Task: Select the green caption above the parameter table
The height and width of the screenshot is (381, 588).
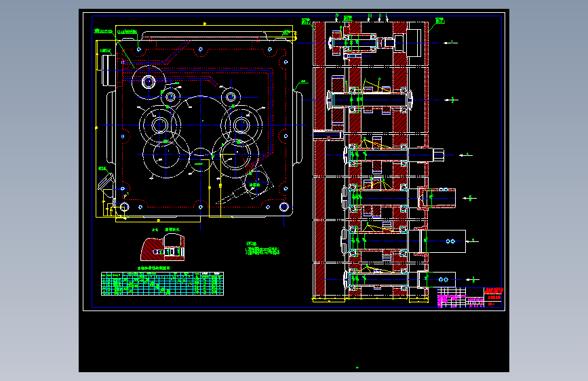Action: click(154, 268)
